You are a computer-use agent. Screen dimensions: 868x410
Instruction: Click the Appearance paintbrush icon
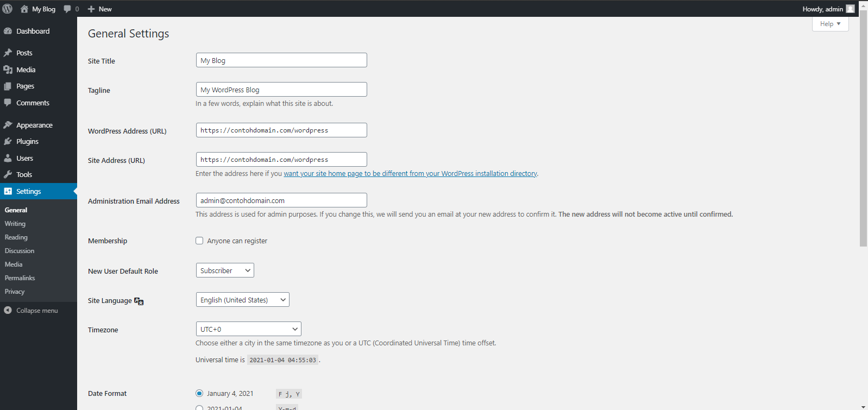(8, 125)
